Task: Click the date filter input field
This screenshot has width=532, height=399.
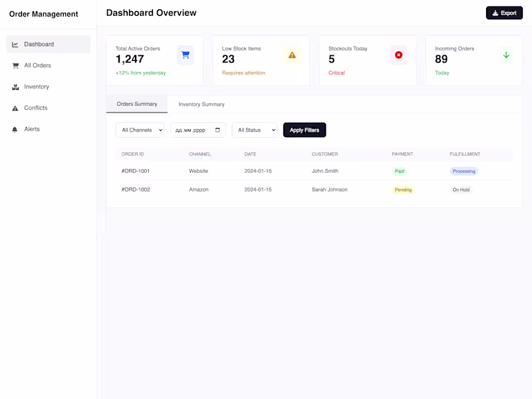Action: (x=192, y=130)
